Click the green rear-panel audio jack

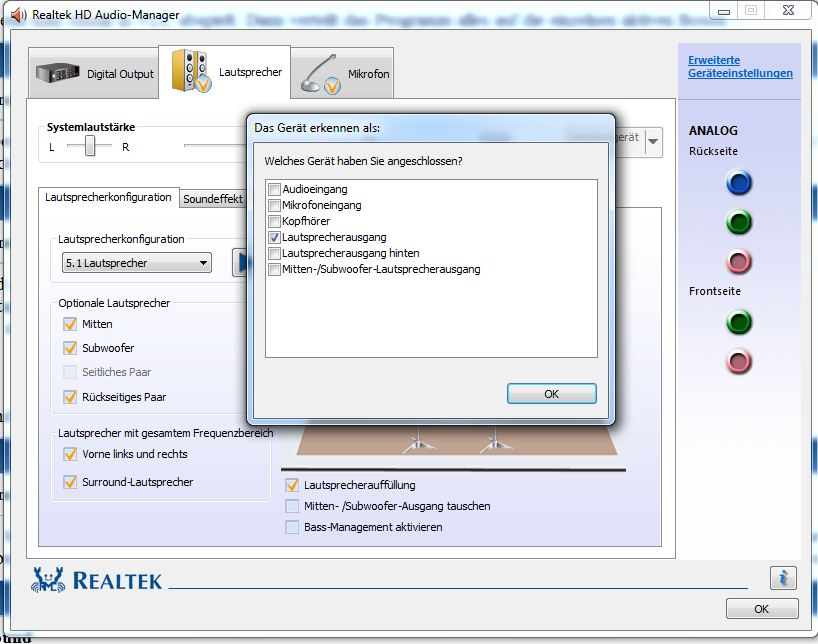(x=739, y=222)
